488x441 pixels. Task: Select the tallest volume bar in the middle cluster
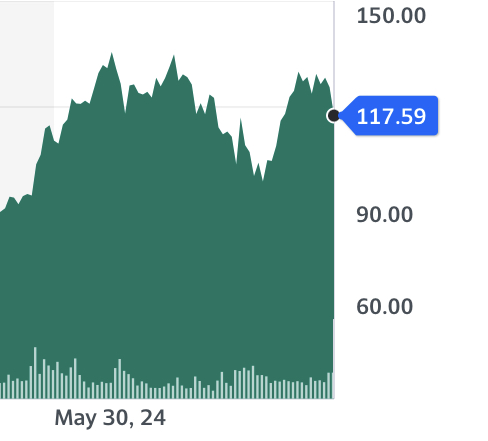point(120,379)
